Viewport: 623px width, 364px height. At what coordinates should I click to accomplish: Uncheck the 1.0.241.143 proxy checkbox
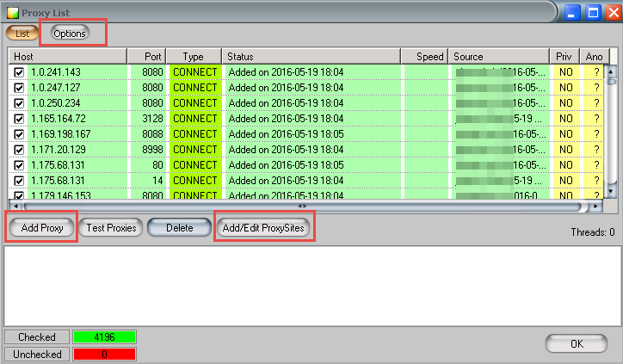[19, 72]
